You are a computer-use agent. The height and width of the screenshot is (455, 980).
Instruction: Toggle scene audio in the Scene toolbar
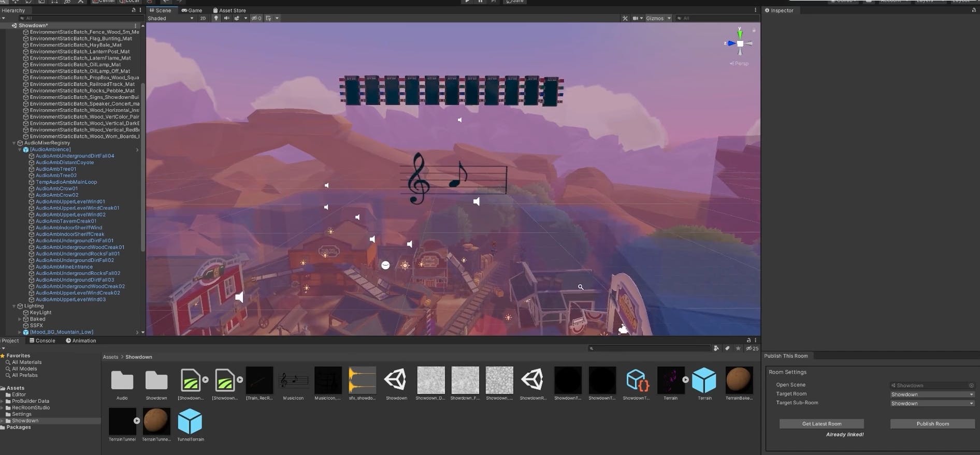coord(226,18)
